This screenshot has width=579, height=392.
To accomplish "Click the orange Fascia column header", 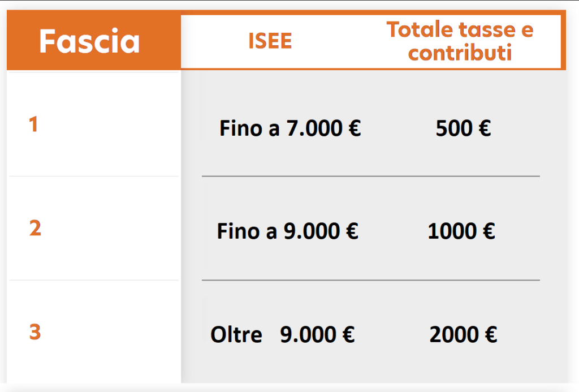I will 89,42.
